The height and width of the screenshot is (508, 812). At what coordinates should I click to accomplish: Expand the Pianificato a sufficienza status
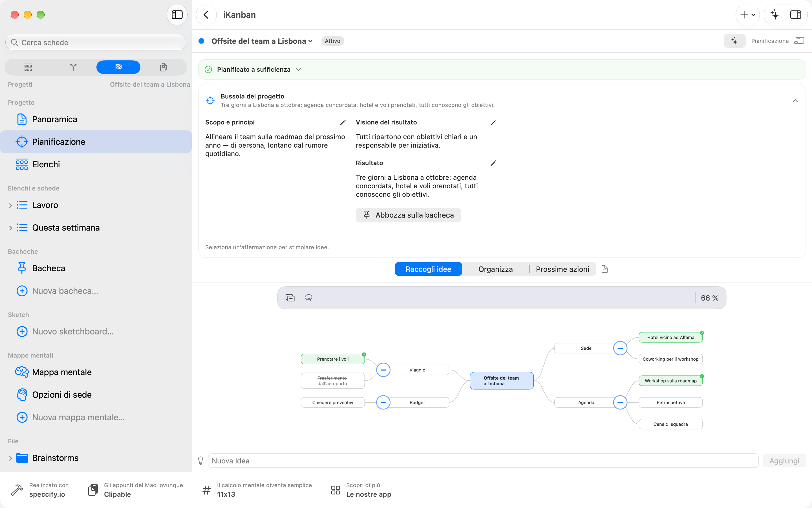click(299, 69)
